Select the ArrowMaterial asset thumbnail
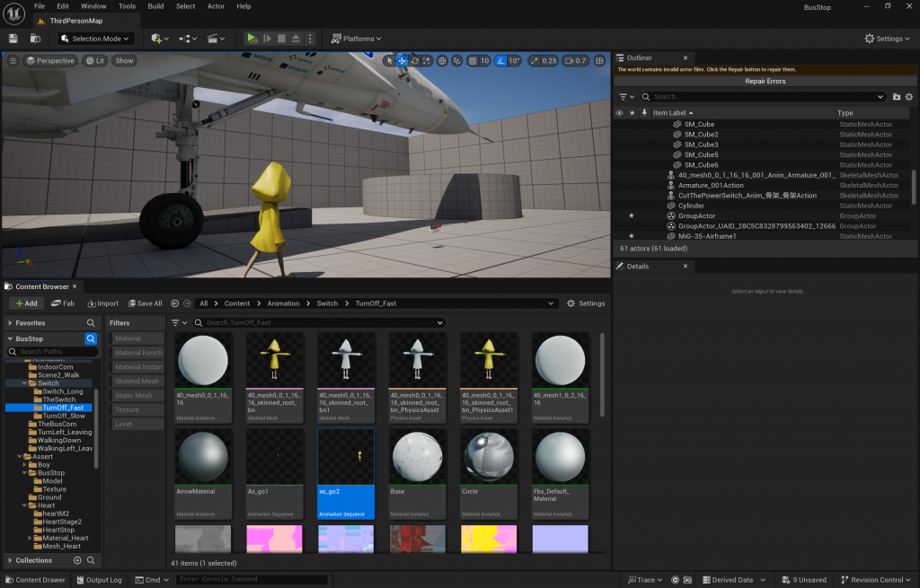The height and width of the screenshot is (588, 920). point(203,457)
